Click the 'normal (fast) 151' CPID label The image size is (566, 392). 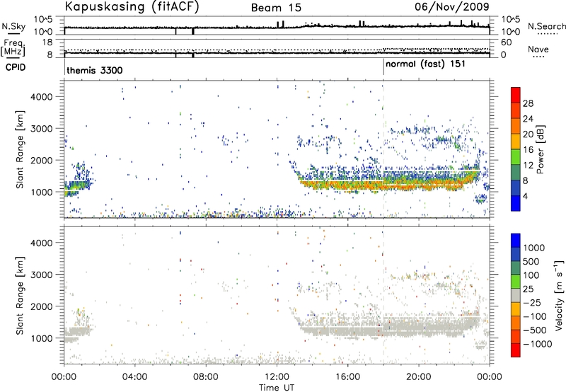coord(425,64)
